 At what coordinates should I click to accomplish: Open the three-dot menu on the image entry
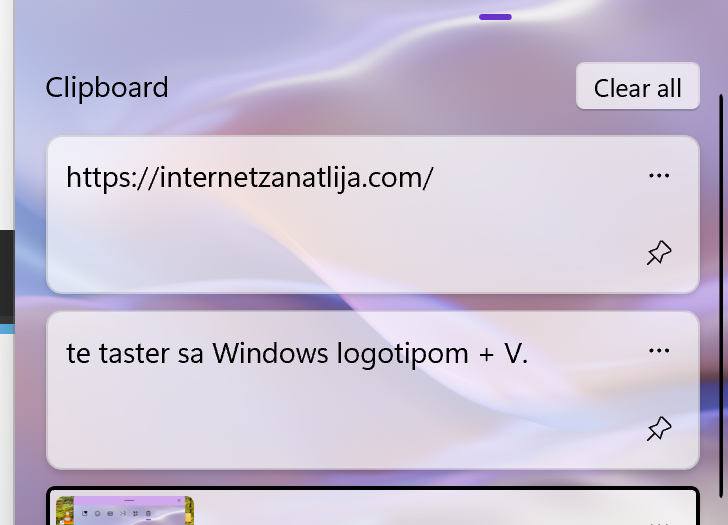(659, 522)
